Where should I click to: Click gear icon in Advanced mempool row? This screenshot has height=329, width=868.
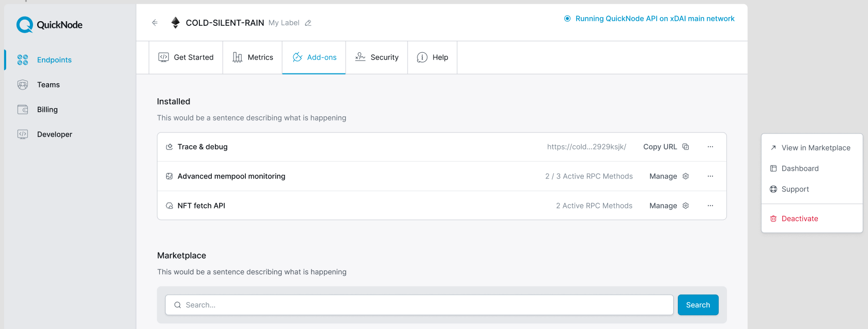(686, 176)
